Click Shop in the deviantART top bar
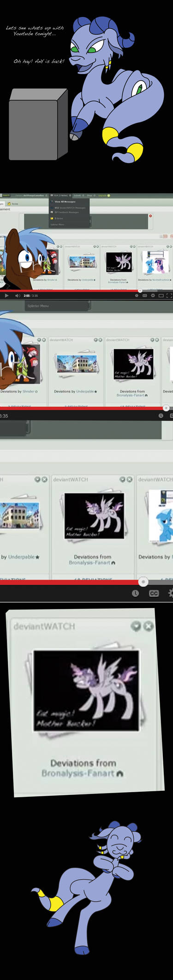The image size is (173, 980). pos(90,195)
